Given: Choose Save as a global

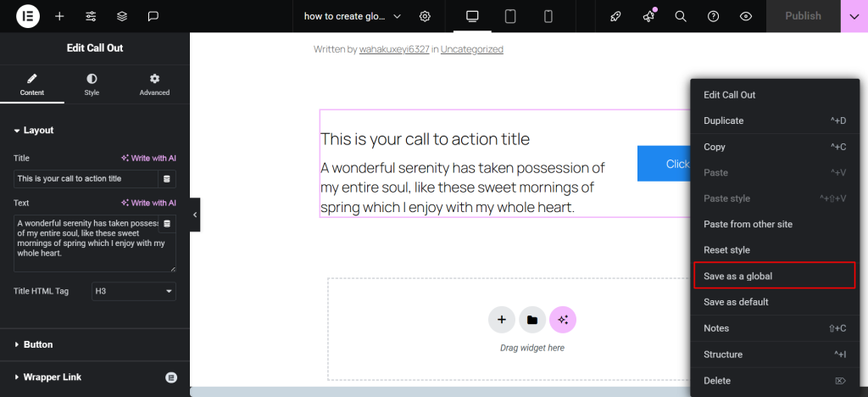Looking at the screenshot, I should pos(737,276).
